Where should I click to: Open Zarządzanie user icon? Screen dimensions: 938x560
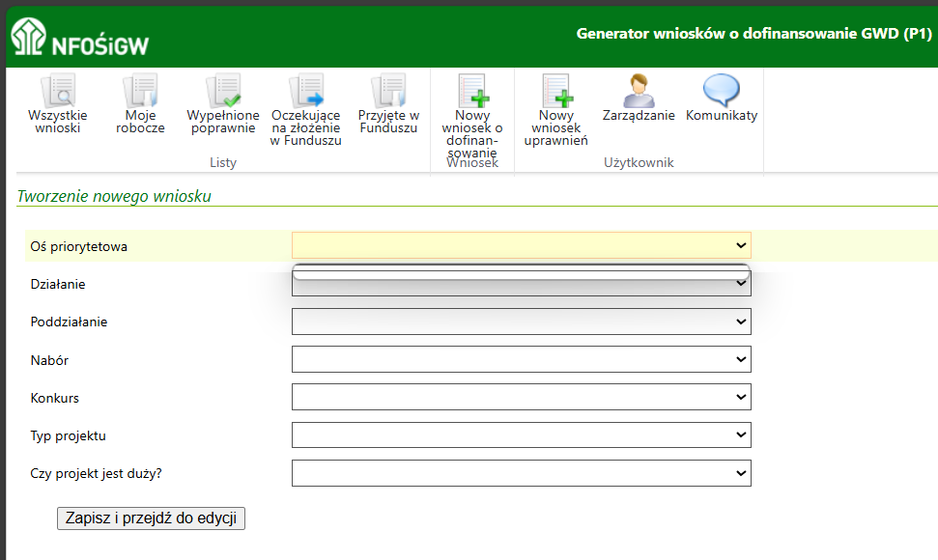point(639,91)
